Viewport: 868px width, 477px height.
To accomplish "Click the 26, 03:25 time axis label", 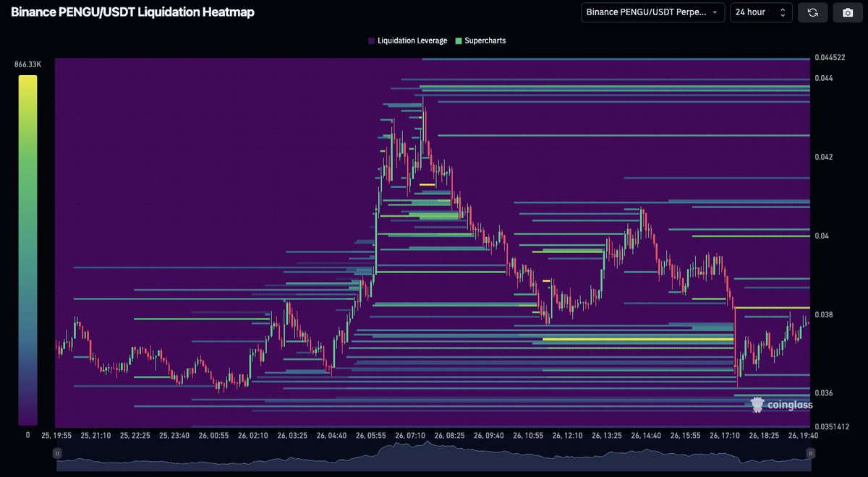I will pos(293,436).
